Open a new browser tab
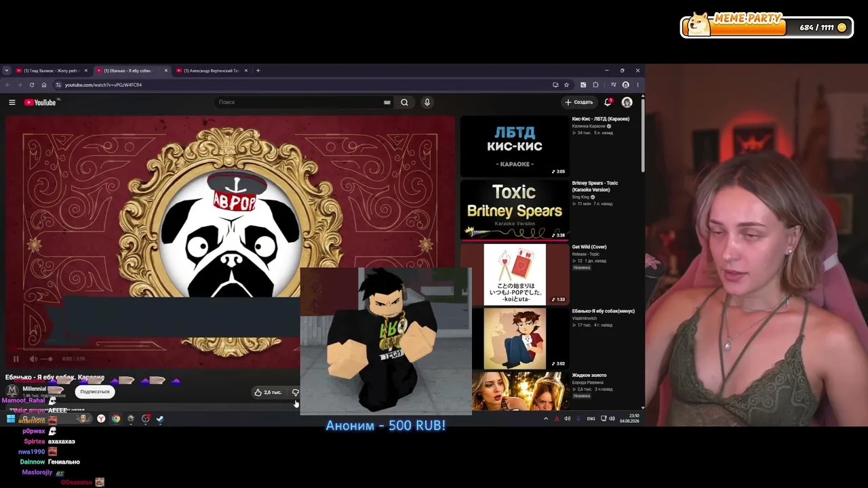Viewport: 868px width, 488px height. [x=258, y=70]
